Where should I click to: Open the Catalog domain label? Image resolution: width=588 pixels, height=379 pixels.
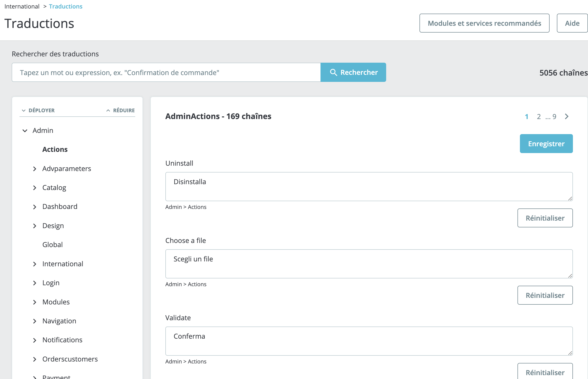click(x=54, y=188)
